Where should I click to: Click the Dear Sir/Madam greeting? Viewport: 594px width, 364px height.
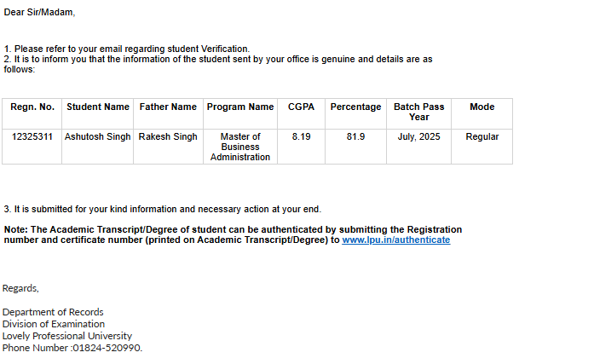click(x=39, y=14)
